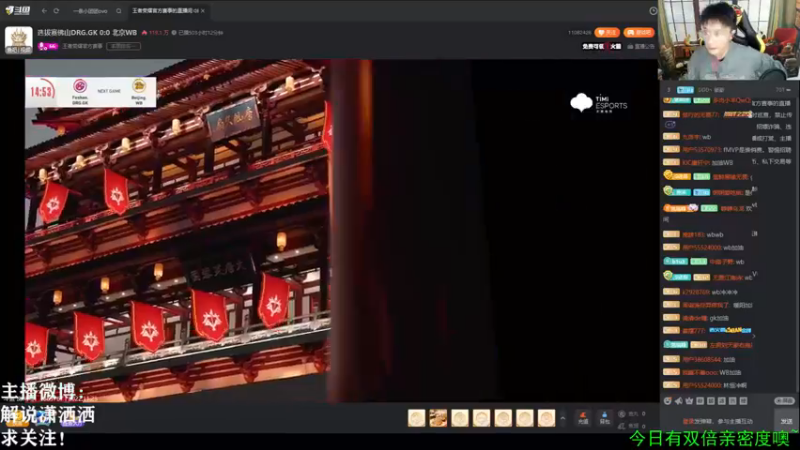Click the TiMi Esports logo on video
This screenshot has width=800, height=450.
598,103
